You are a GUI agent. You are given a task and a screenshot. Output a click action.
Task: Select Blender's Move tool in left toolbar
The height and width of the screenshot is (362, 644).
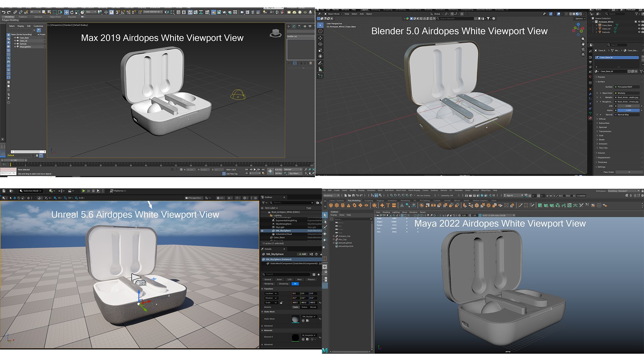[320, 38]
